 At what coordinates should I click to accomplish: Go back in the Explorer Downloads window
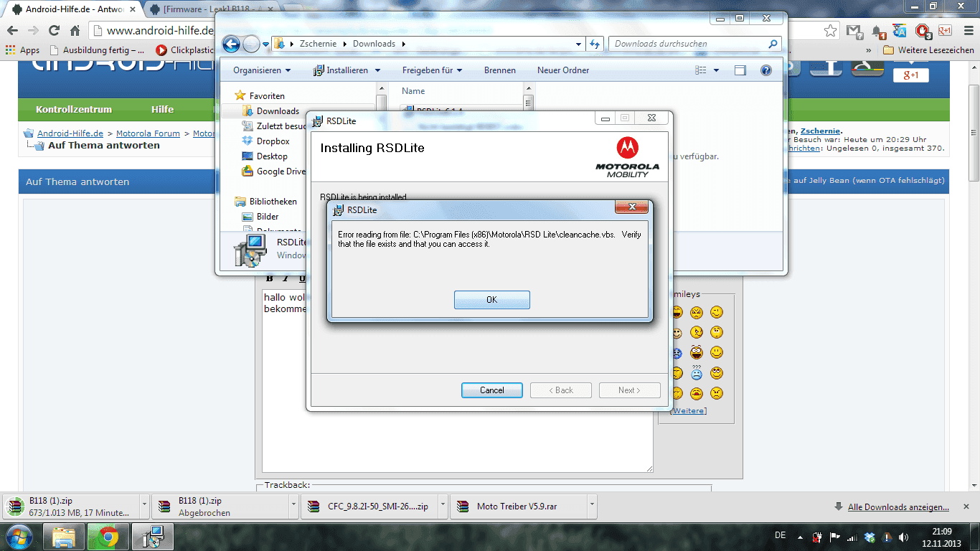coord(231,44)
